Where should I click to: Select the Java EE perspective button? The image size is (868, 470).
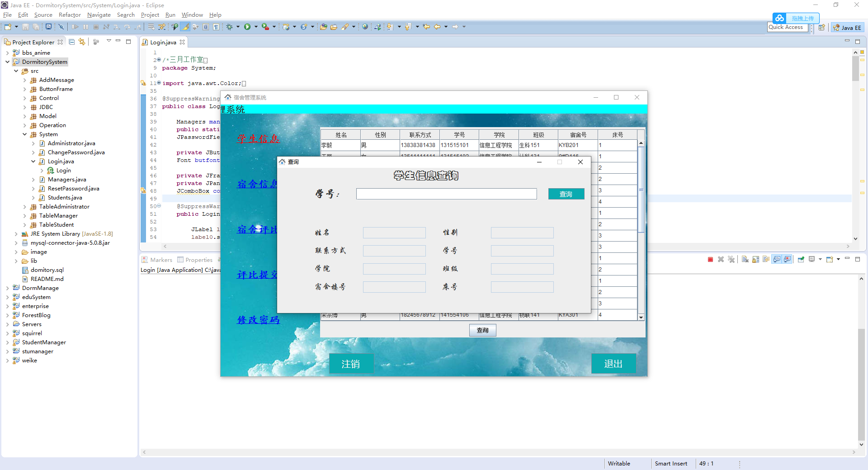tap(848, 28)
